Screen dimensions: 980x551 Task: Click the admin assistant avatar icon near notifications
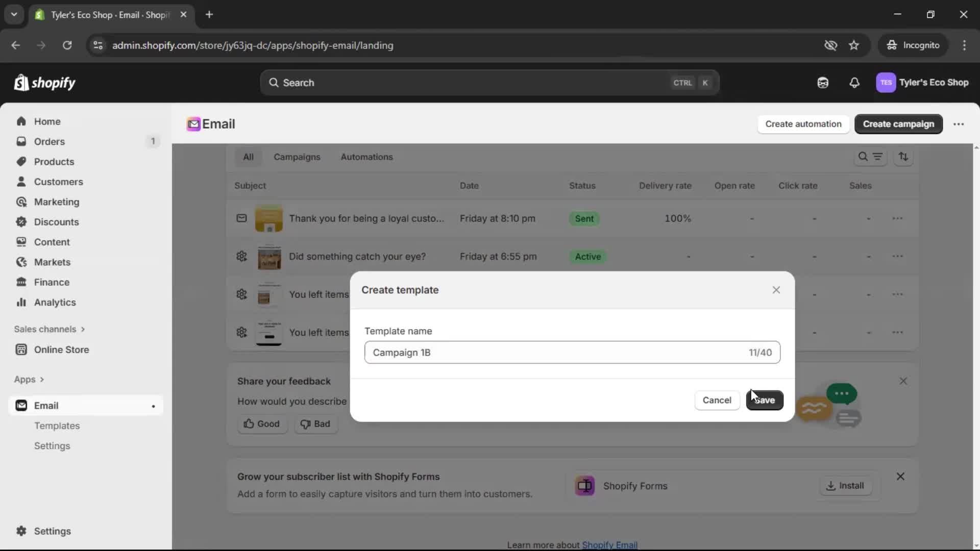pos(823,83)
